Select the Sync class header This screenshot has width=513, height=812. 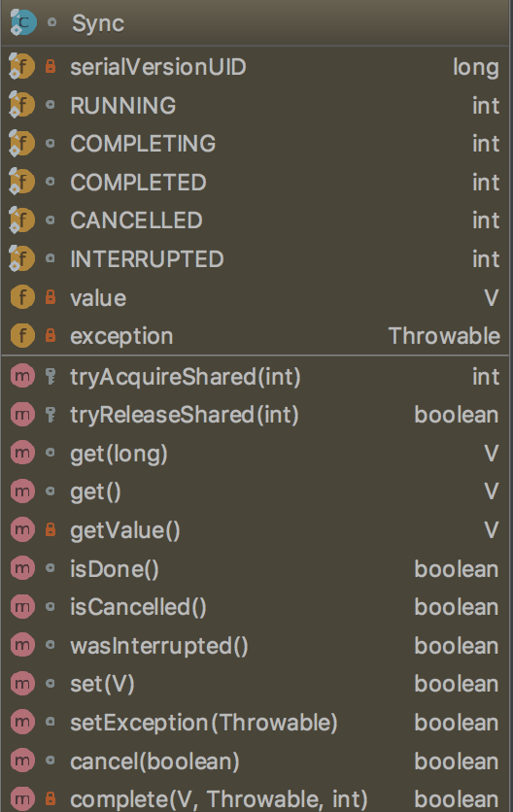pyautogui.click(x=256, y=22)
